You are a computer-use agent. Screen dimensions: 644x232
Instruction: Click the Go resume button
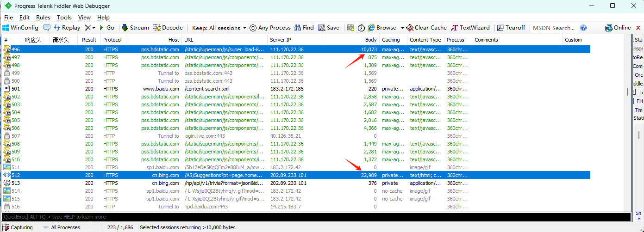[x=106, y=28]
